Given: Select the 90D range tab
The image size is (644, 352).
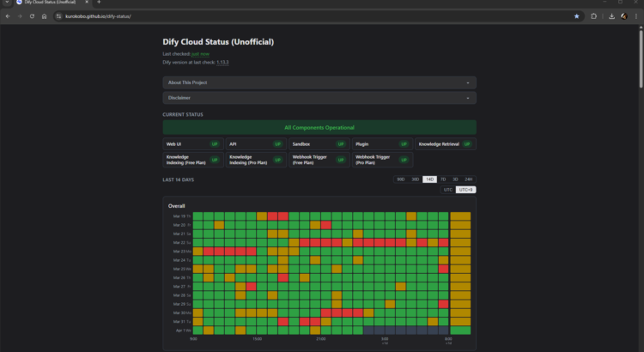Looking at the screenshot, I should (401, 179).
